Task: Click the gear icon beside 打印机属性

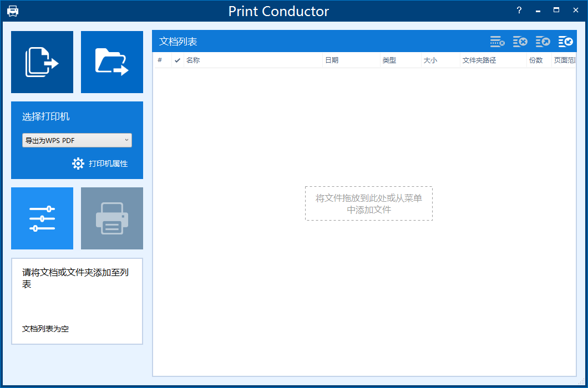Action: pos(78,164)
